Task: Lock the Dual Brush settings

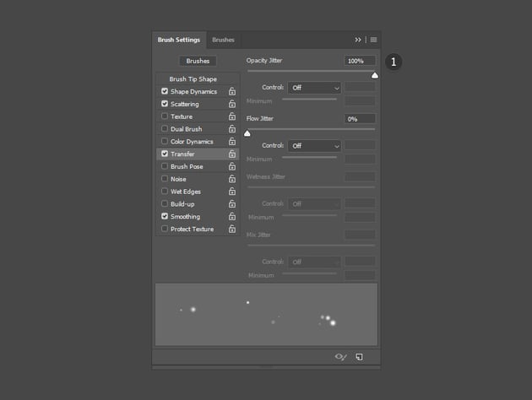Action: tap(232, 129)
